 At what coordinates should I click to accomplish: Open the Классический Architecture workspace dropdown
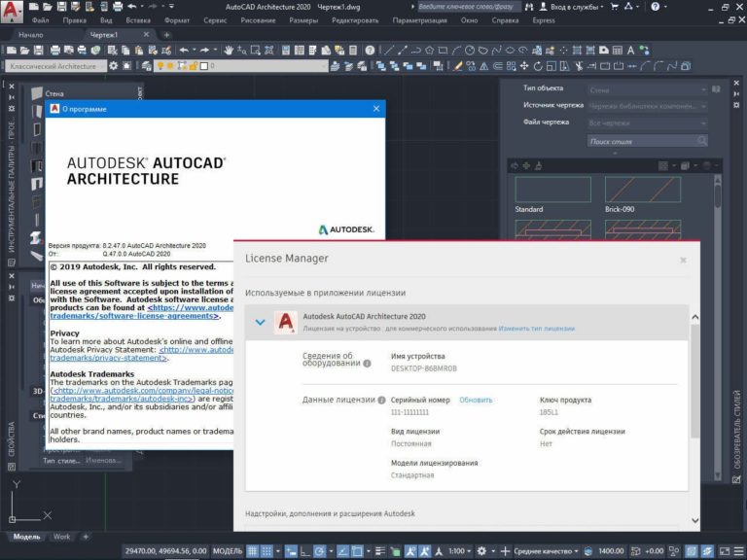tap(56, 66)
